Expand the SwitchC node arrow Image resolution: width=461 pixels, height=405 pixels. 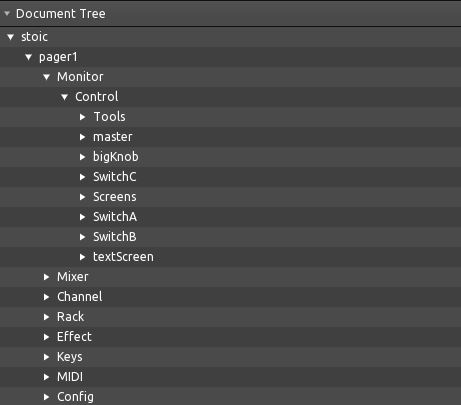[x=83, y=177]
